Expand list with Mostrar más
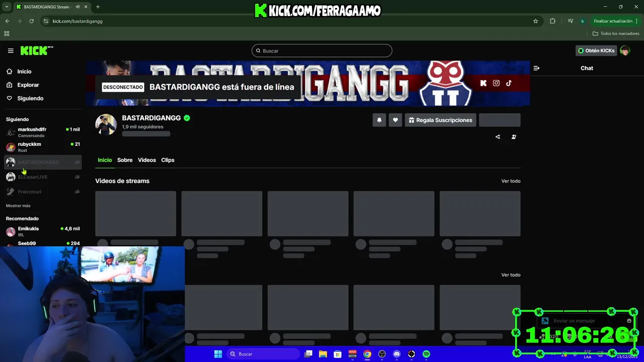 (18, 206)
